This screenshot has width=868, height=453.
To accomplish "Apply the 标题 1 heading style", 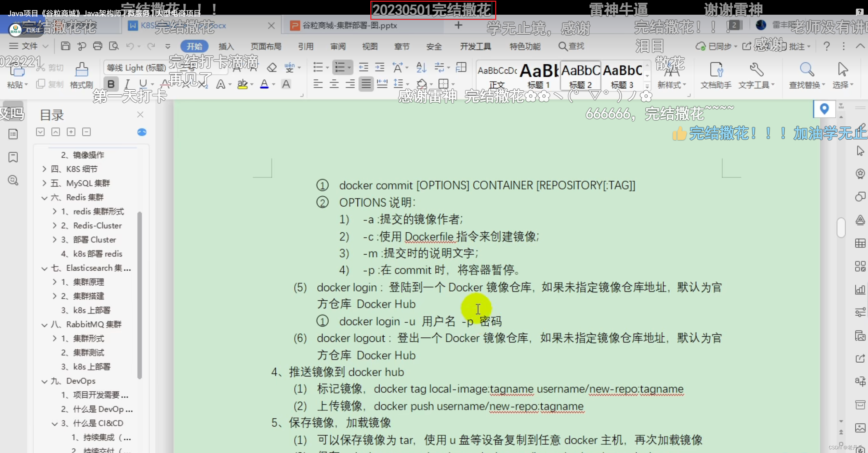I will tap(539, 76).
